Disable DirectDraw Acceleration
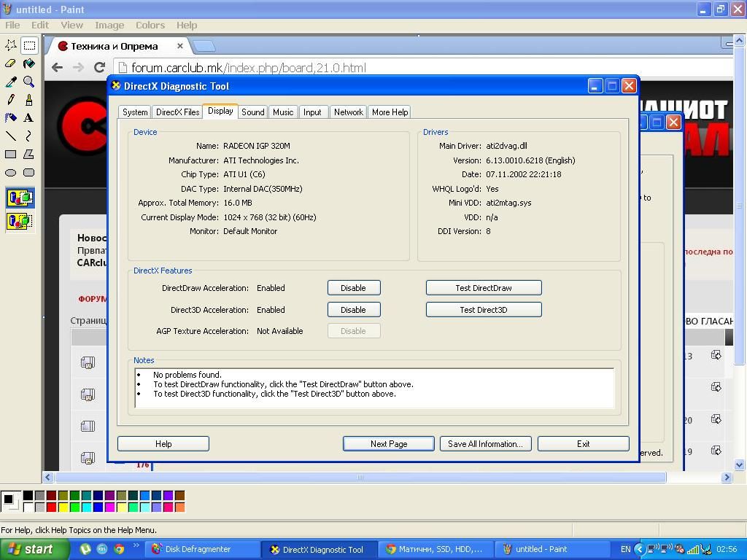 point(354,288)
